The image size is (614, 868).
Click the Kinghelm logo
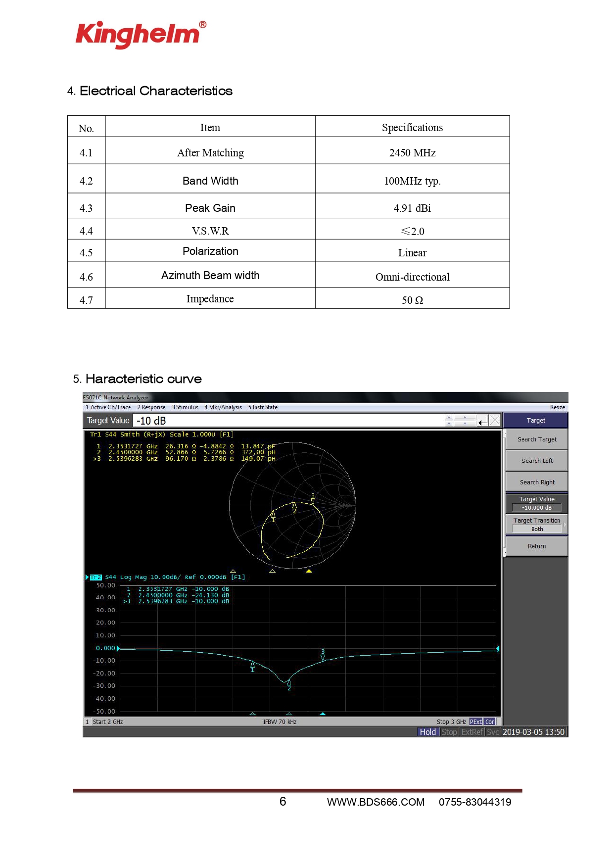pos(141,34)
